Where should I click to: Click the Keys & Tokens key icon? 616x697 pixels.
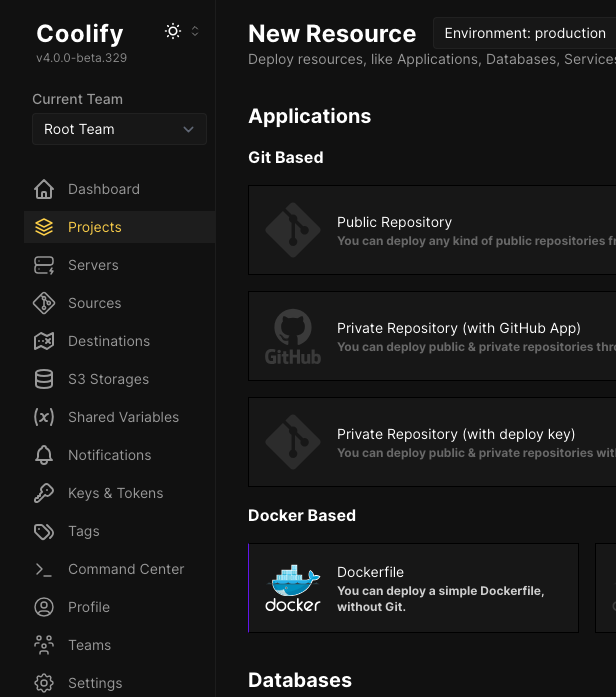click(44, 493)
